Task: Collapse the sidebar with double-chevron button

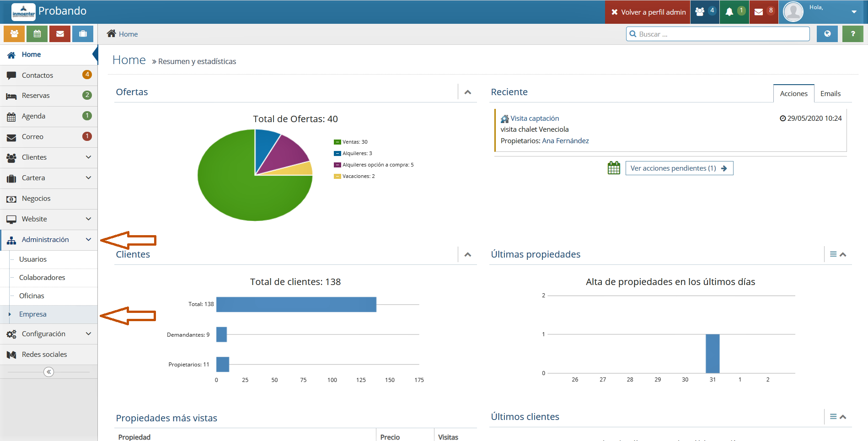Action: coord(48,372)
